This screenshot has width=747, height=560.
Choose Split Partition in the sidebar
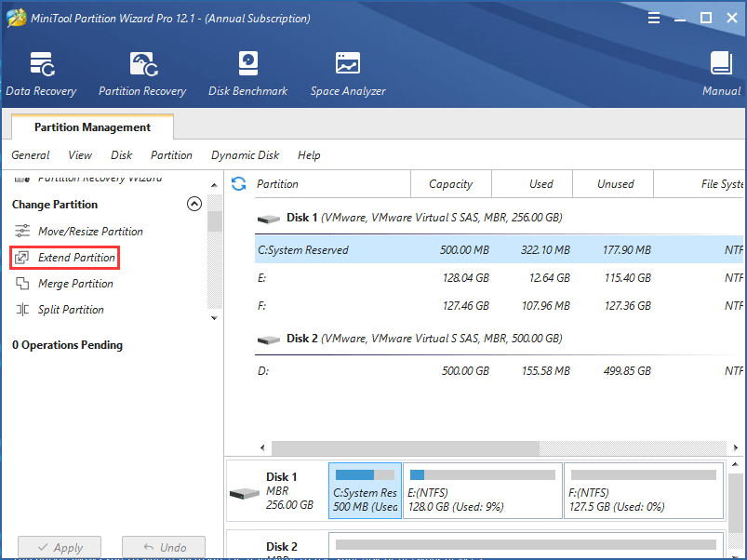click(71, 310)
